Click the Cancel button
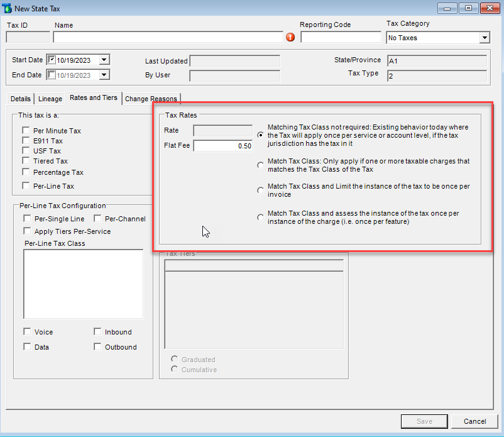 474,421
